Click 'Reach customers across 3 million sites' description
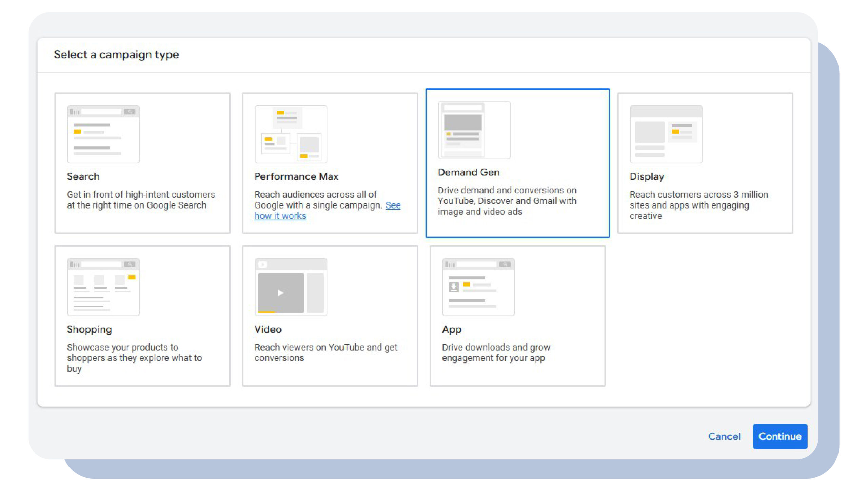The image size is (868, 491). tap(699, 205)
